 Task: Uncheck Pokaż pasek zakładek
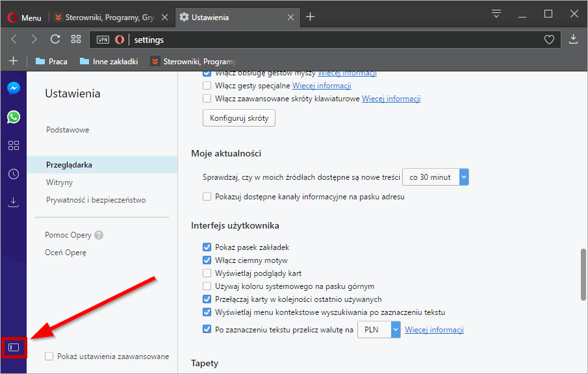[x=207, y=247]
